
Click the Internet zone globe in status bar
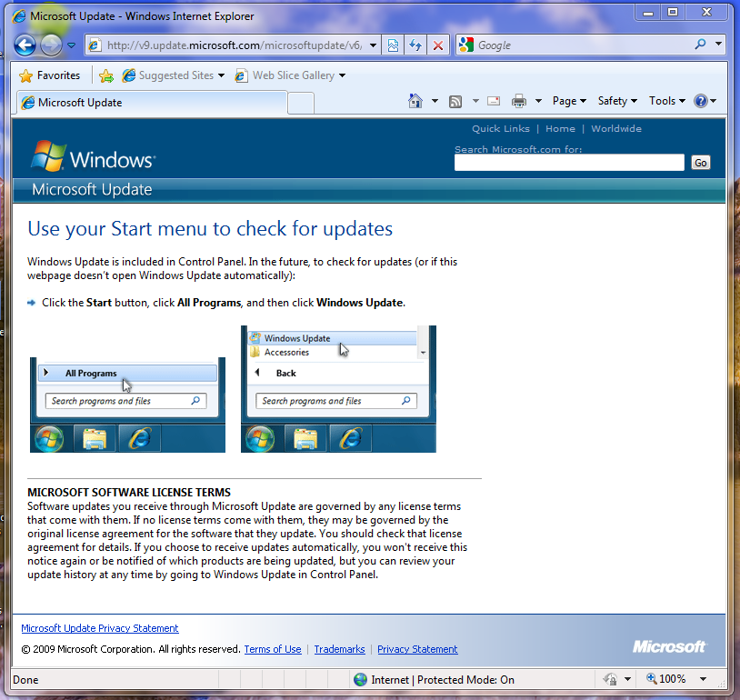click(360, 680)
